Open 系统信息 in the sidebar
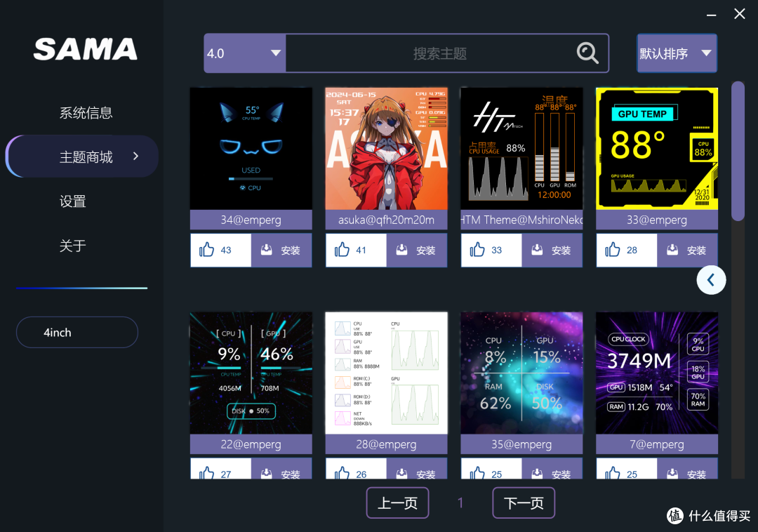758x532 pixels. (x=86, y=112)
